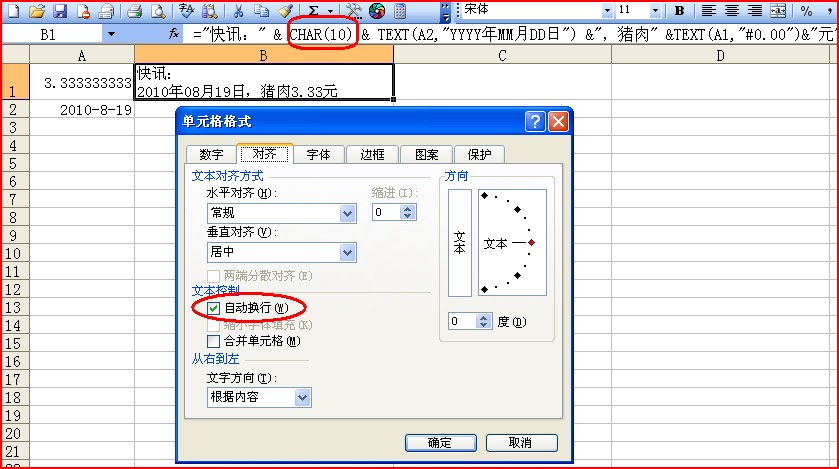Switch to the 边框 tab
Screen dimensions: 839x469
pos(372,154)
